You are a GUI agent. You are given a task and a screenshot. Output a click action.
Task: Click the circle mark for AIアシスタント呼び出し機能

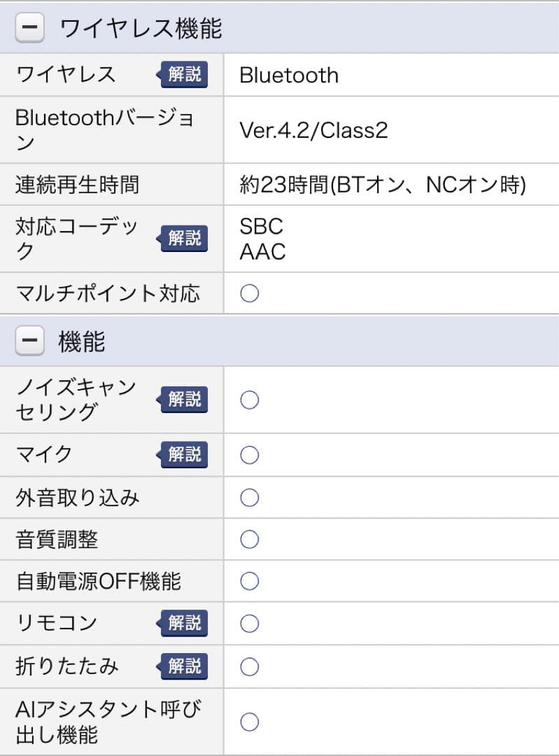(x=249, y=722)
